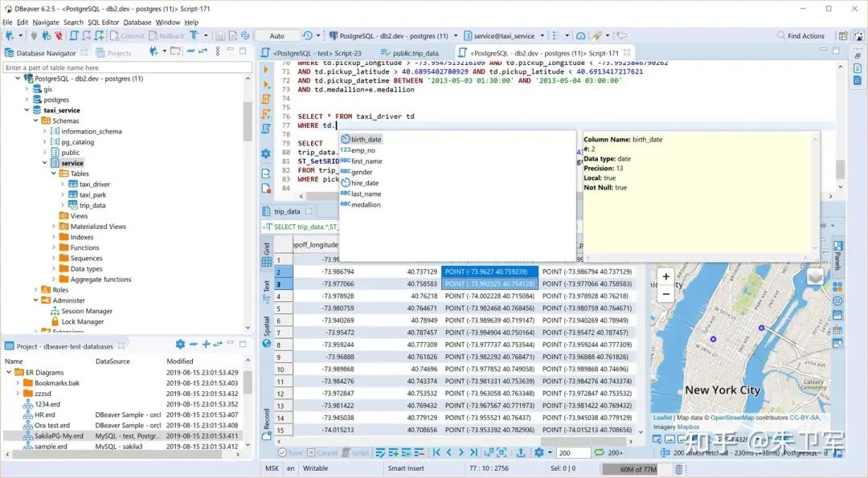The height and width of the screenshot is (478, 868).
Task: Switch to the public.trip_data tab
Action: tap(415, 53)
